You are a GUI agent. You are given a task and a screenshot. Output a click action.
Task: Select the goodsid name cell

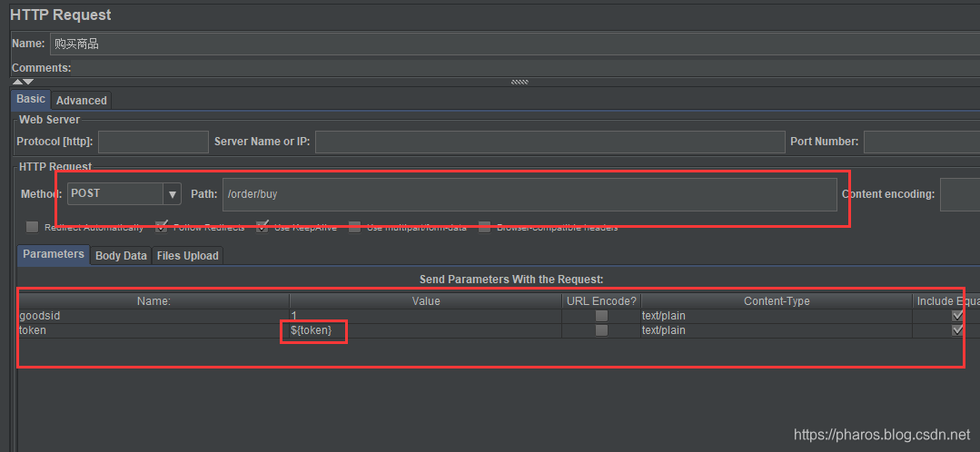pyautogui.click(x=153, y=317)
